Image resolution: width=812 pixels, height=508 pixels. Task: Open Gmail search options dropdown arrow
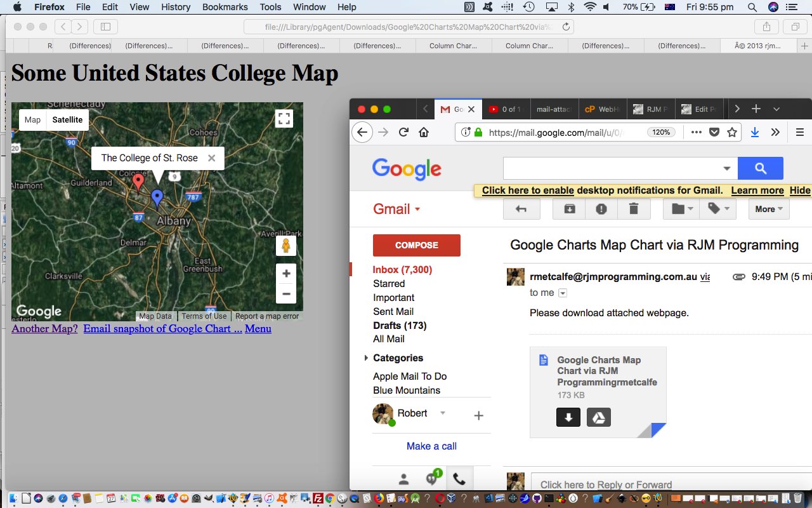point(726,168)
